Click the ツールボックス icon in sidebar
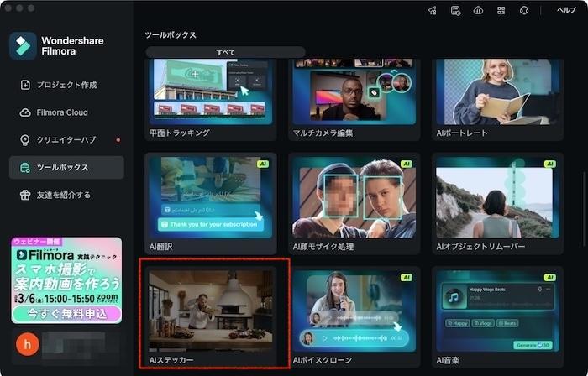The image size is (588, 376). 25,167
